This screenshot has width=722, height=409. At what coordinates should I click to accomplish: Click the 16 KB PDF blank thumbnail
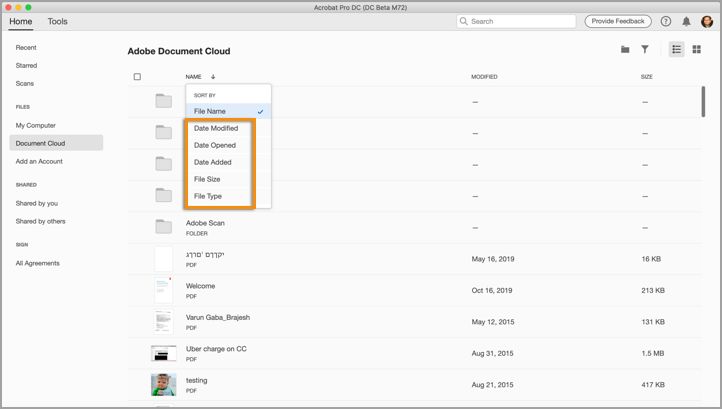[x=163, y=259]
